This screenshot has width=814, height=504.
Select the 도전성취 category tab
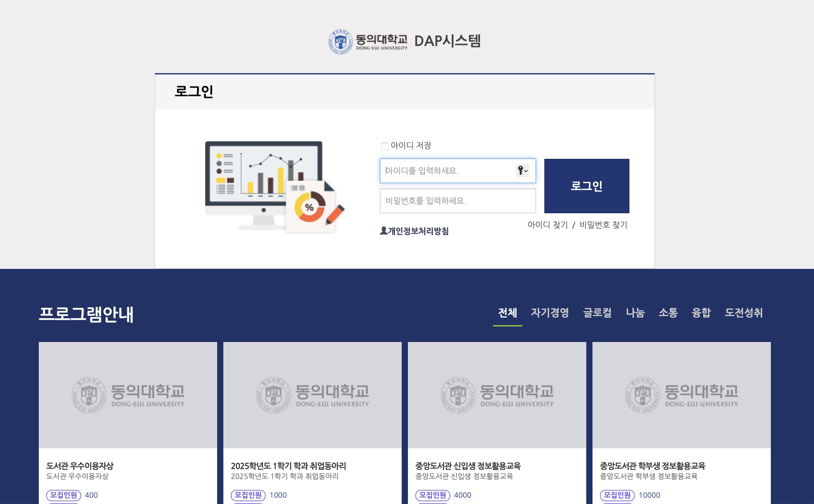743,313
